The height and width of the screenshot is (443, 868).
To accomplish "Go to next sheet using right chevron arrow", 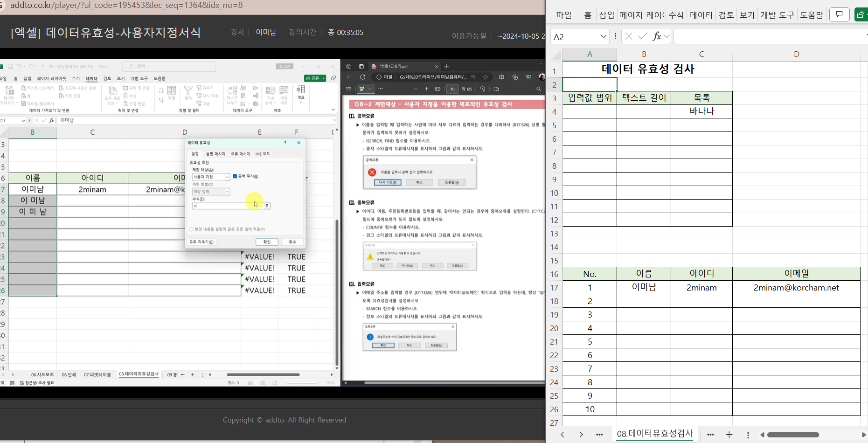I will 581,435.
